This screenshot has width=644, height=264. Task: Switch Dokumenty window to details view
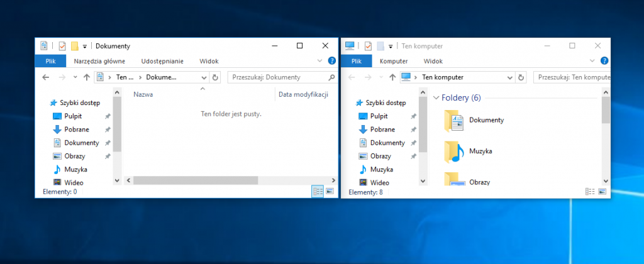coord(318,191)
